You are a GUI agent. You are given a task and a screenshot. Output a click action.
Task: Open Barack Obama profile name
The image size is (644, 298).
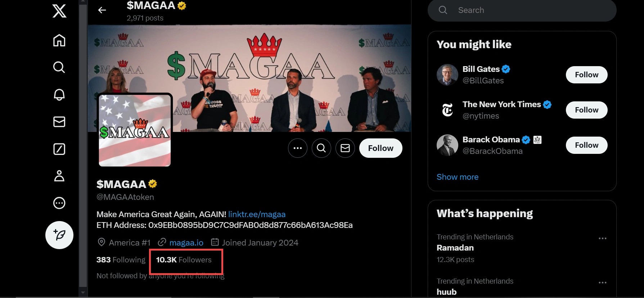point(491,139)
